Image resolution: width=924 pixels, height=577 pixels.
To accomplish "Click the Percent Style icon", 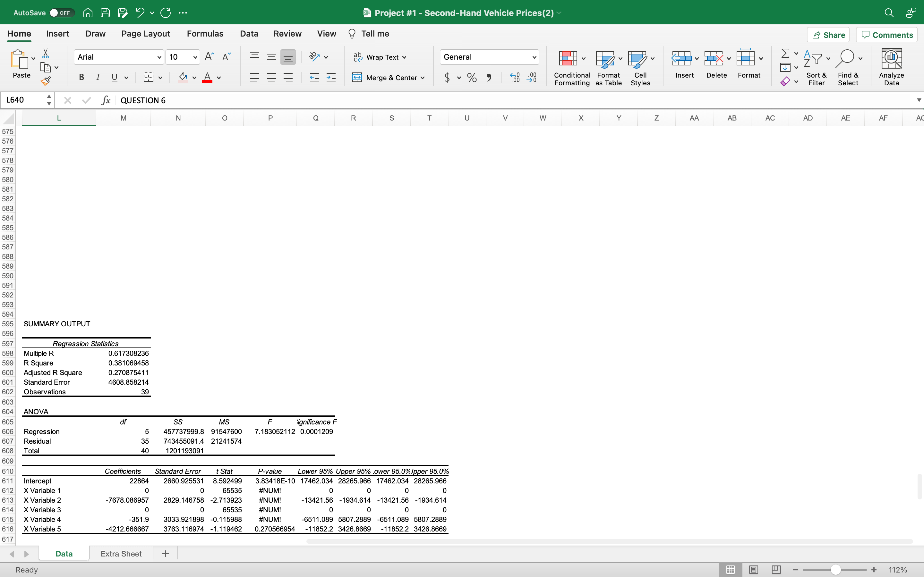I will click(472, 78).
